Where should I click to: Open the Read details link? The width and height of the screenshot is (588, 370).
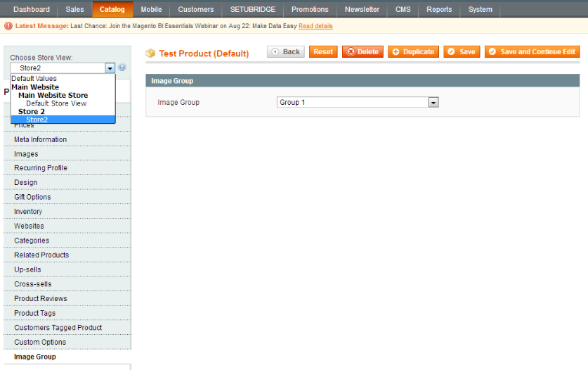[x=315, y=26]
